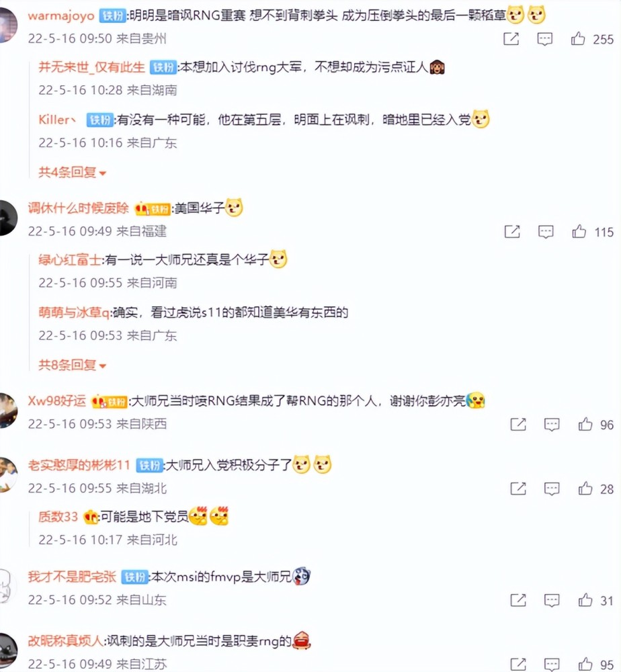Viewport: 621px width, 672px height.
Task: Open reply box for 美国华子 comment
Action: click(546, 232)
